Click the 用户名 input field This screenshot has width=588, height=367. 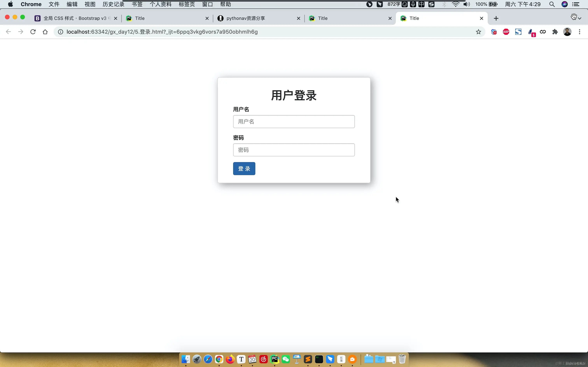tap(294, 121)
